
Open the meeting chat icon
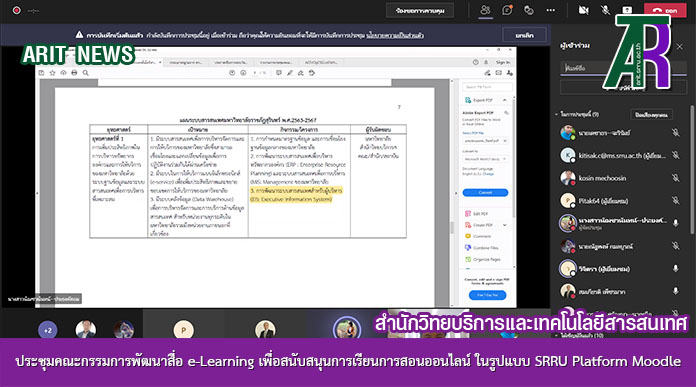coord(507,10)
